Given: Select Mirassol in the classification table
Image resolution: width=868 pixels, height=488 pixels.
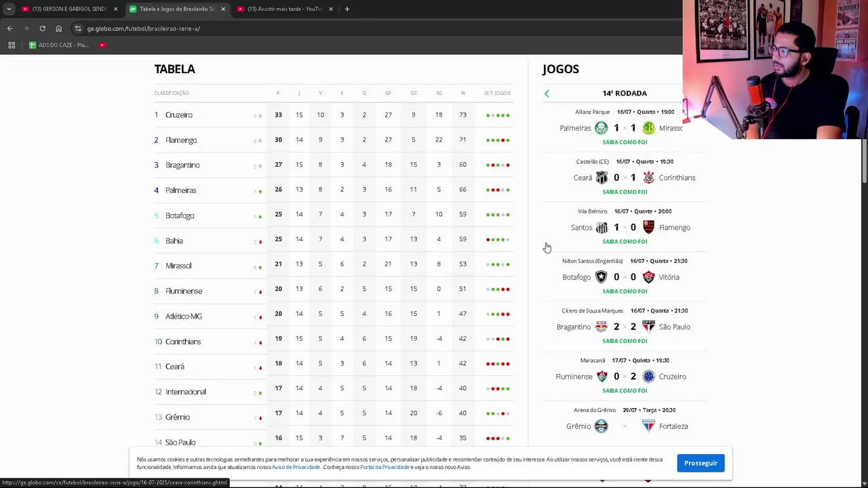Looking at the screenshot, I should (x=178, y=266).
